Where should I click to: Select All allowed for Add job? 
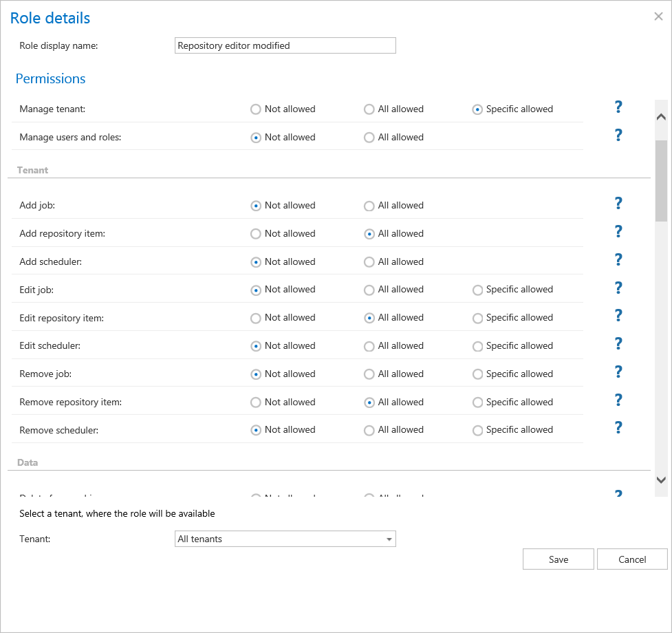click(369, 206)
